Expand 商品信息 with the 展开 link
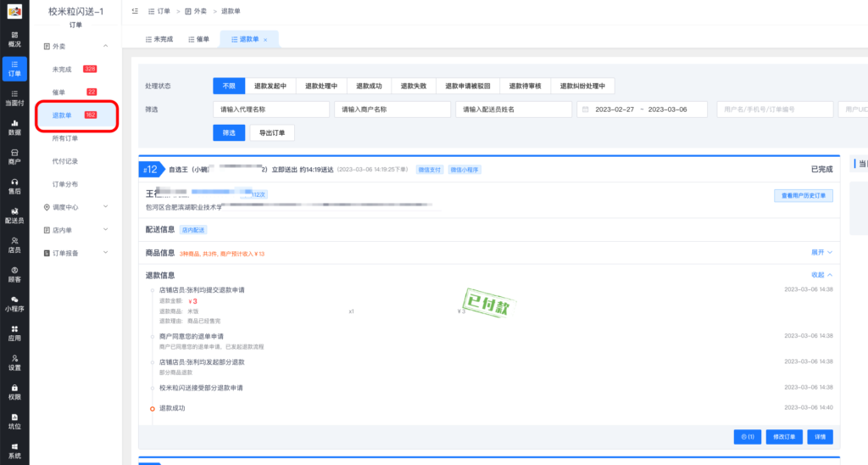Image resolution: width=868 pixels, height=465 pixels. pos(821,252)
